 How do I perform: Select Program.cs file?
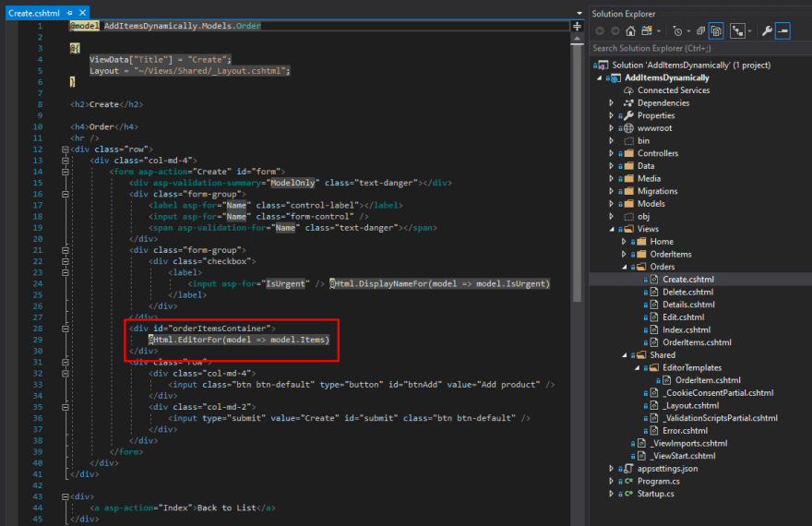click(658, 481)
